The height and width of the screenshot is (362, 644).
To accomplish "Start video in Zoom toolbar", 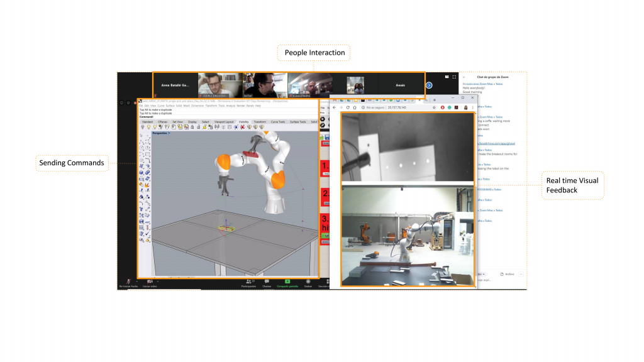I will 150,282.
